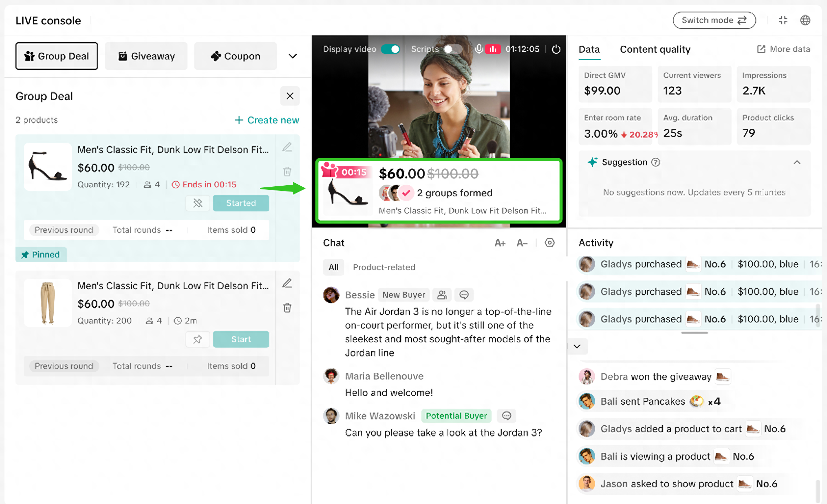Click Previous round on first product
This screenshot has width=827, height=504.
[64, 230]
